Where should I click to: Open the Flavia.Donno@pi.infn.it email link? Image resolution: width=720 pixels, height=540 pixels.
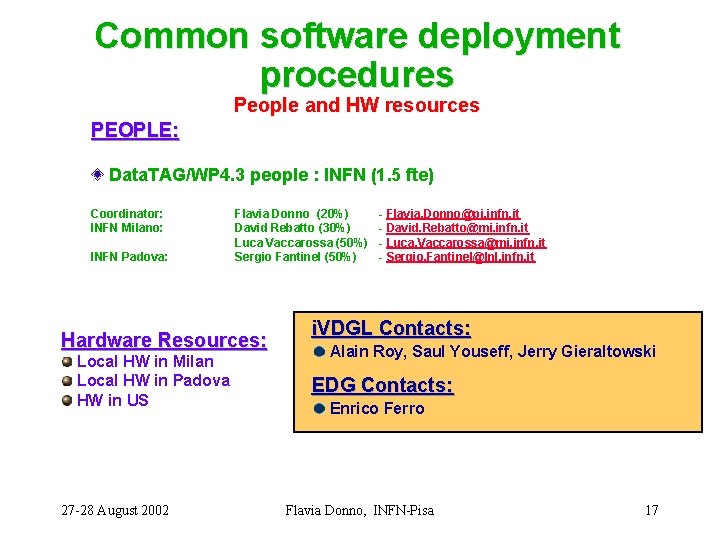(453, 214)
